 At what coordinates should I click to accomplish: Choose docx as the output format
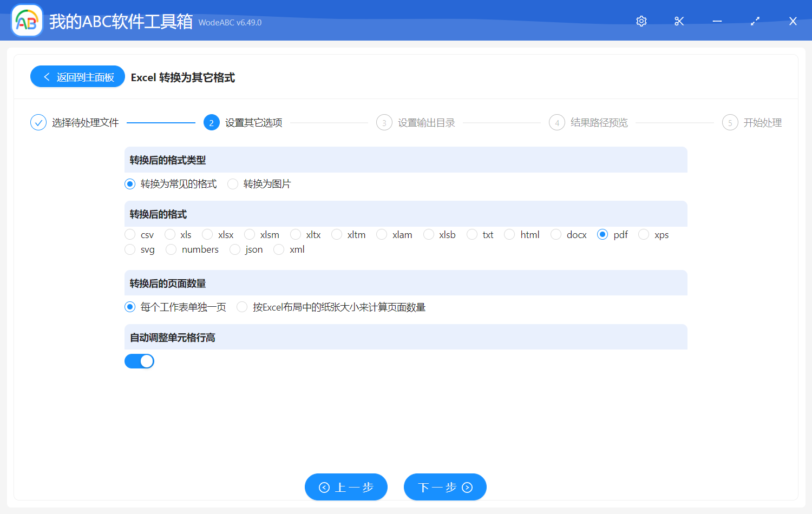pyautogui.click(x=555, y=234)
